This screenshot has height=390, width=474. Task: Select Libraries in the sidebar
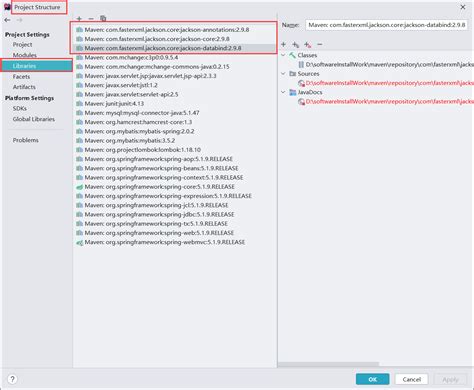(37, 66)
